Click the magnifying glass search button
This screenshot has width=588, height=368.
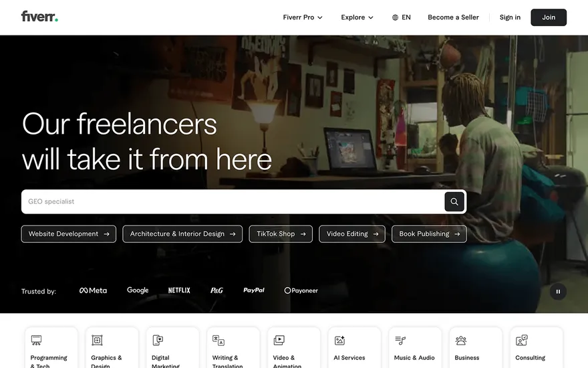pyautogui.click(x=454, y=201)
